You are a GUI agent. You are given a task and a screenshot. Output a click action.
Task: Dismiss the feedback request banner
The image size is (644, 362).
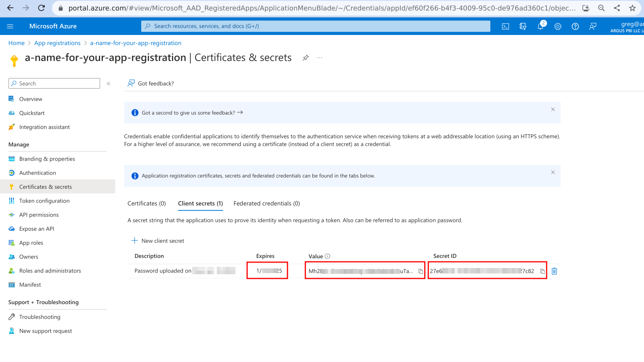click(x=553, y=110)
